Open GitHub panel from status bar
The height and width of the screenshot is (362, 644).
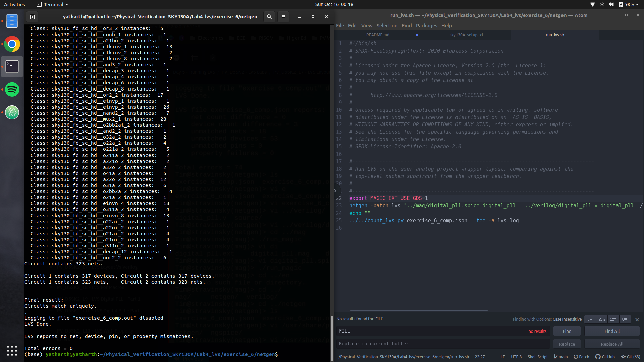605,357
